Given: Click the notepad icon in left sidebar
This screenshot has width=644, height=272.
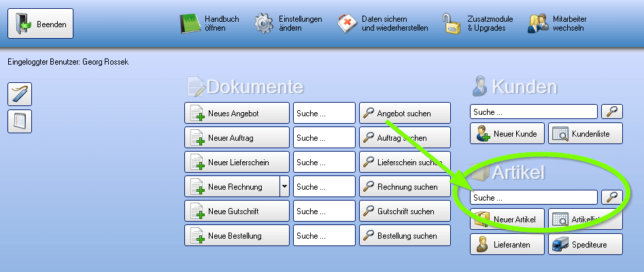Looking at the screenshot, I should pyautogui.click(x=20, y=121).
